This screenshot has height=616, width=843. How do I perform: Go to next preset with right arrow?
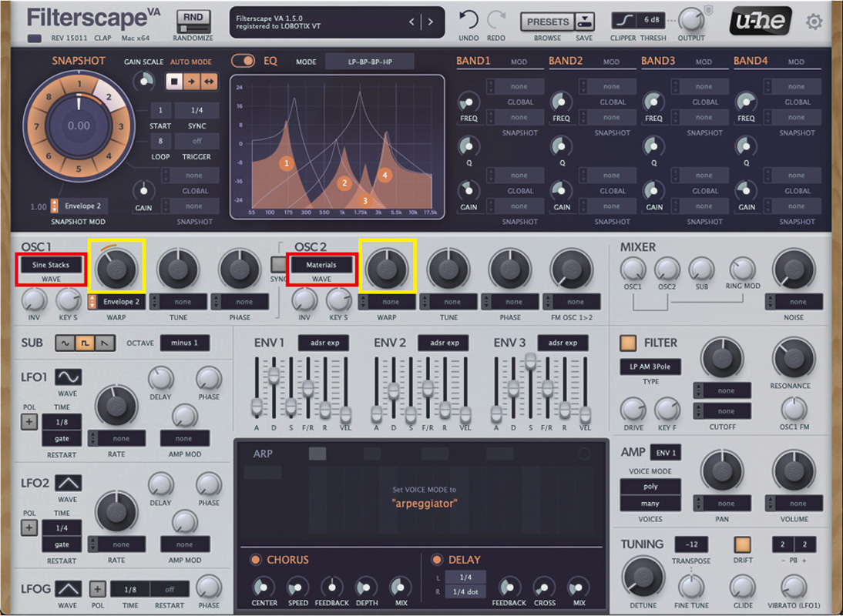(430, 22)
